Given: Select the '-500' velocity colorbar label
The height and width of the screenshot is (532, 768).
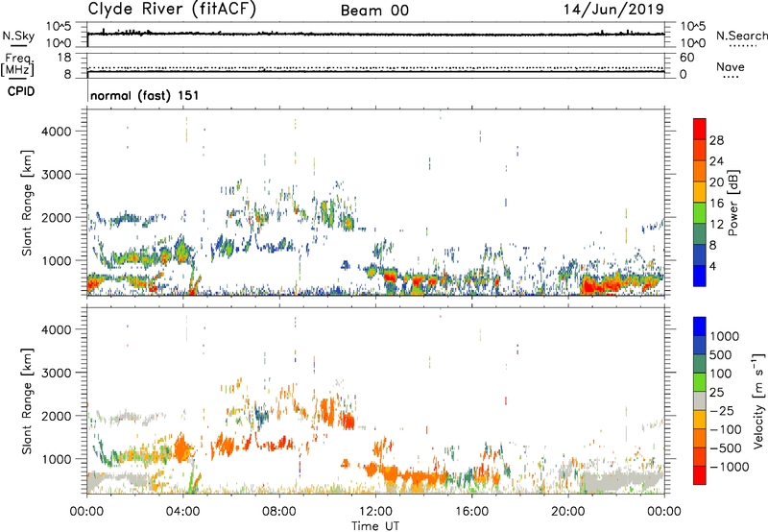Looking at the screenshot, I should [x=726, y=448].
